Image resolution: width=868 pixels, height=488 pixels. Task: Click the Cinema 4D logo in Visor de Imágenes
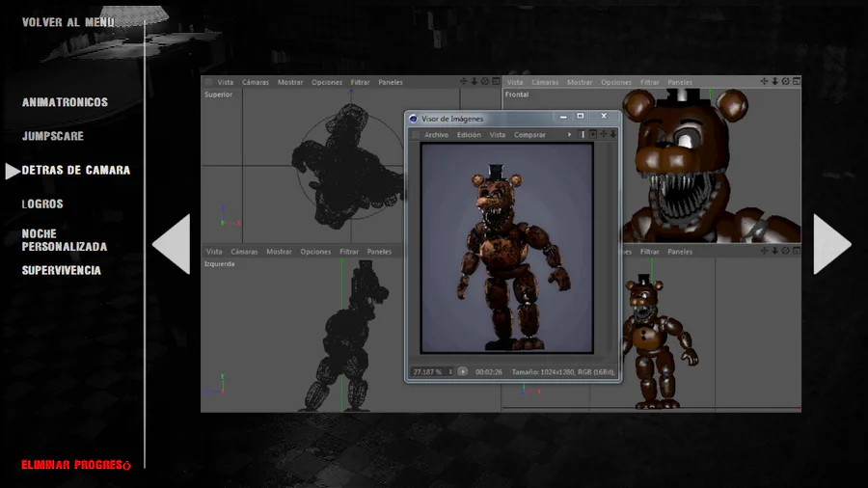pyautogui.click(x=413, y=119)
